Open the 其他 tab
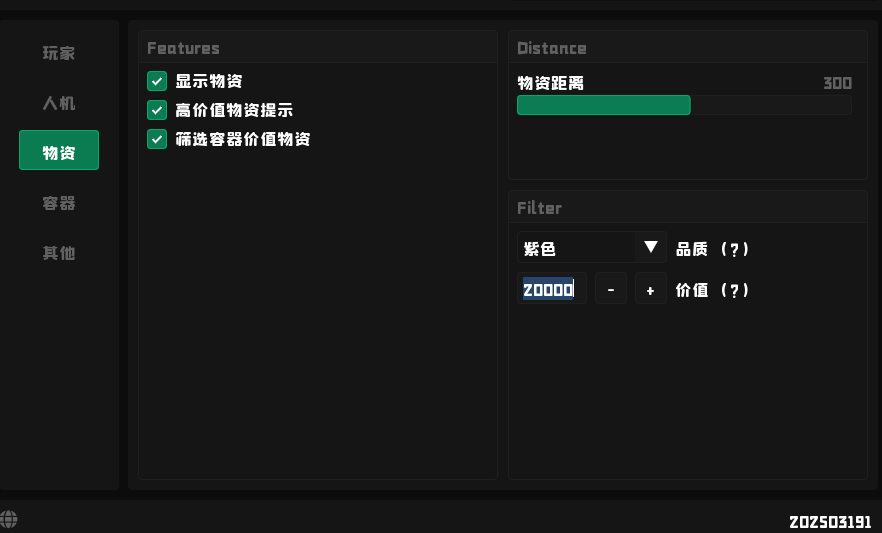The height and width of the screenshot is (533, 882). pyautogui.click(x=59, y=253)
